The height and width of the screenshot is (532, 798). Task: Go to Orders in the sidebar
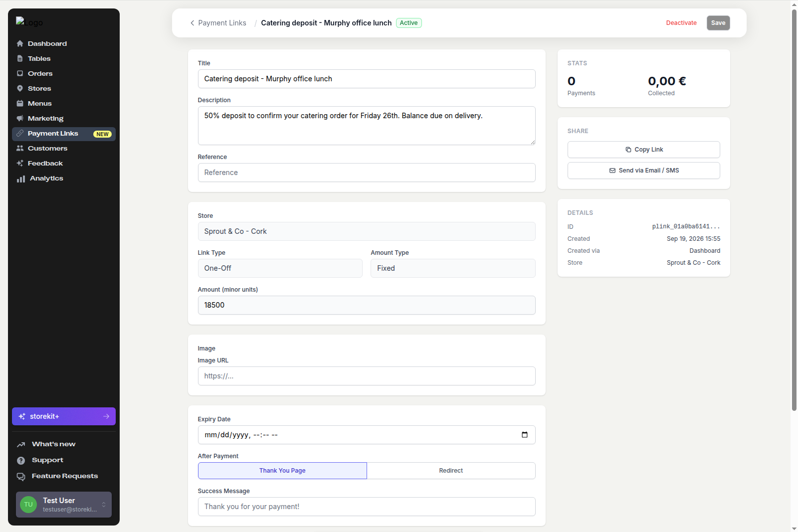pos(64,74)
